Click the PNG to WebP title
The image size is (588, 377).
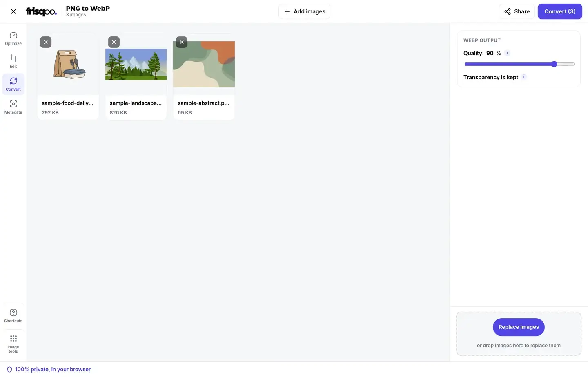pyautogui.click(x=88, y=8)
